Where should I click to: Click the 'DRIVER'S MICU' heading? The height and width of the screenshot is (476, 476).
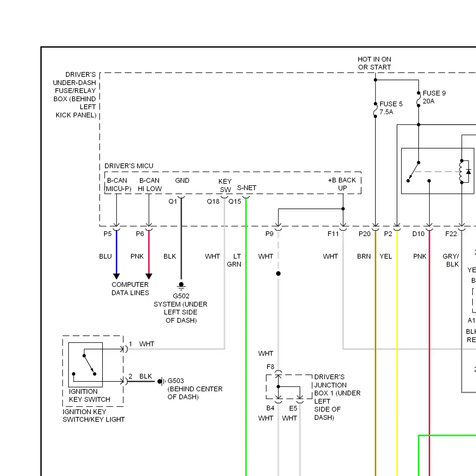coord(129,166)
